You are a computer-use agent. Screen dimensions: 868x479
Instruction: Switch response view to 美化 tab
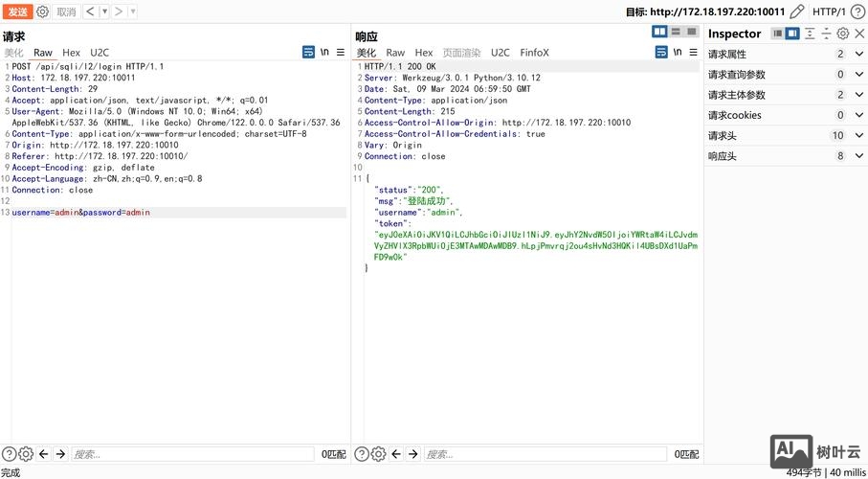point(366,53)
